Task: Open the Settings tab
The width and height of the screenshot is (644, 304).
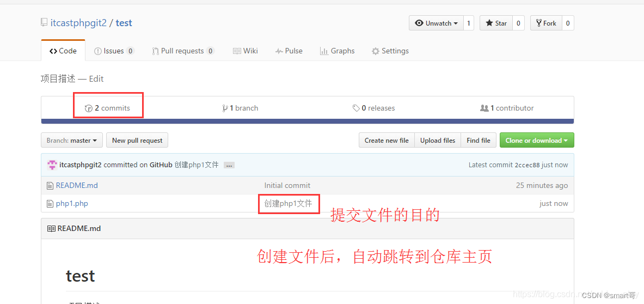Action: [390, 51]
